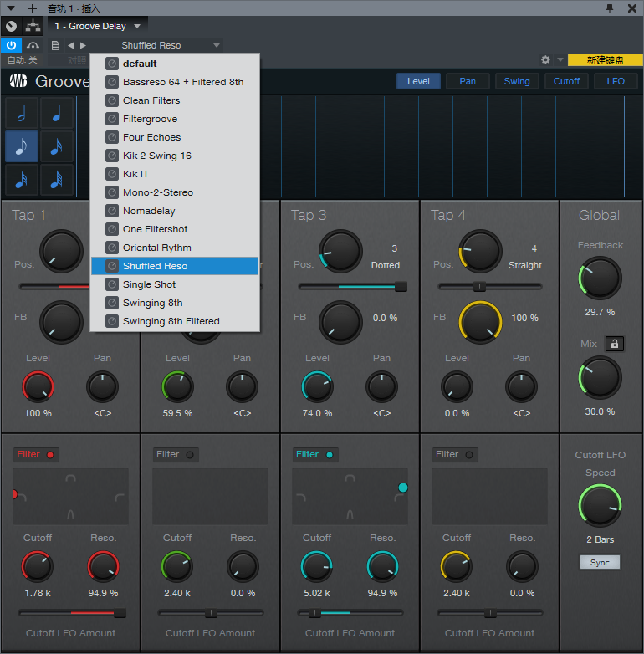Viewport: 644px width, 654px height.
Task: Go to next preset arrow
Action: coord(83,45)
